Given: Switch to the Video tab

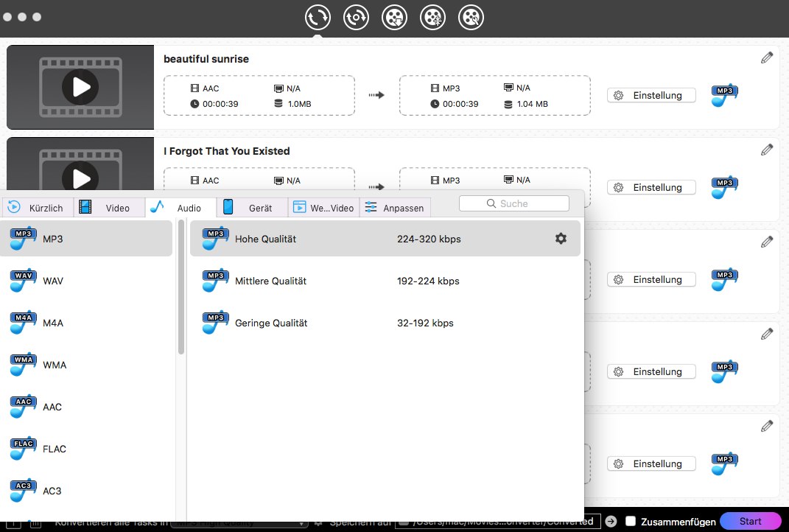Looking at the screenshot, I should point(109,207).
